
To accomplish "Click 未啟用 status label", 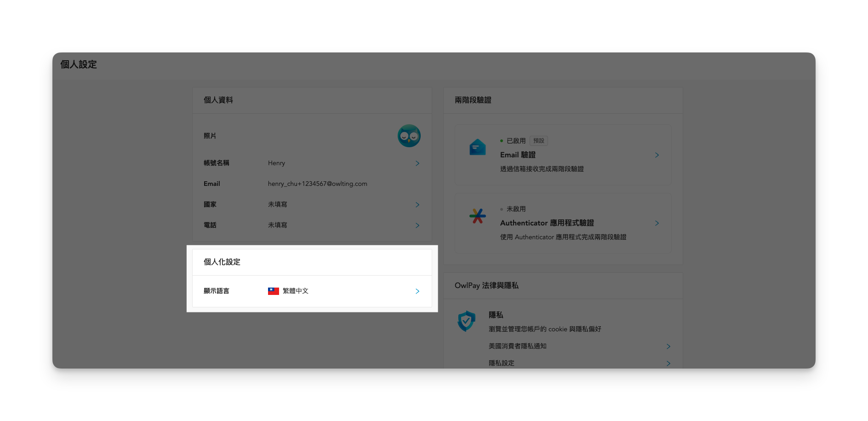I will pyautogui.click(x=516, y=209).
